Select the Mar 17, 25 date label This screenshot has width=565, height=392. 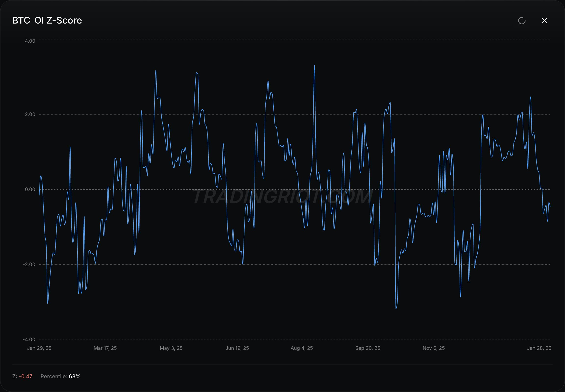click(105, 348)
